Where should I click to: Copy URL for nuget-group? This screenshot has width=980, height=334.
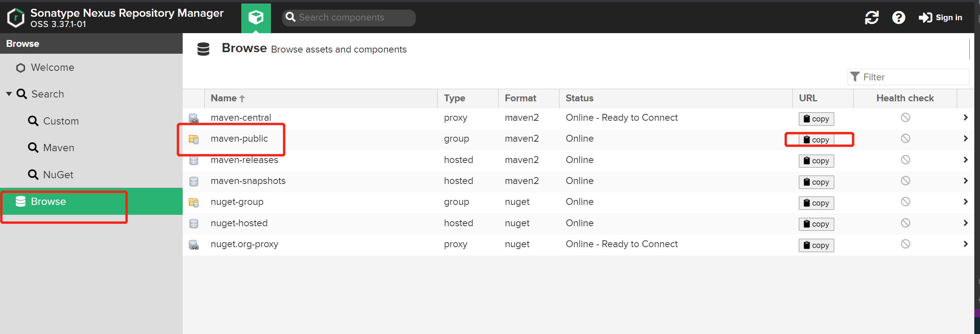pyautogui.click(x=816, y=203)
